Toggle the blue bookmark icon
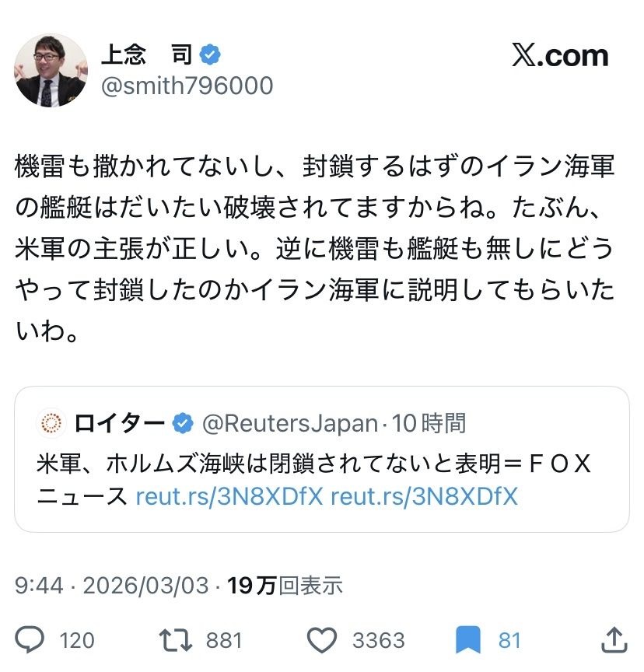Image resolution: width=644 pixels, height=672 pixels. [x=467, y=639]
